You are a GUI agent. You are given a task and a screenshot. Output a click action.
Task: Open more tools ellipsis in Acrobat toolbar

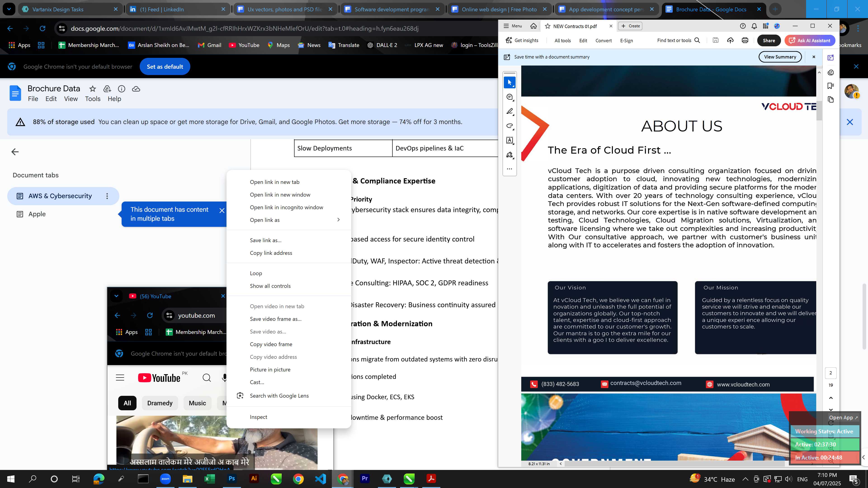coord(509,169)
